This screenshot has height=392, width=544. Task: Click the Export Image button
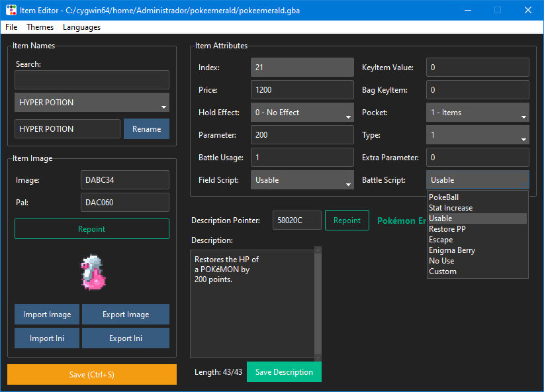click(126, 315)
